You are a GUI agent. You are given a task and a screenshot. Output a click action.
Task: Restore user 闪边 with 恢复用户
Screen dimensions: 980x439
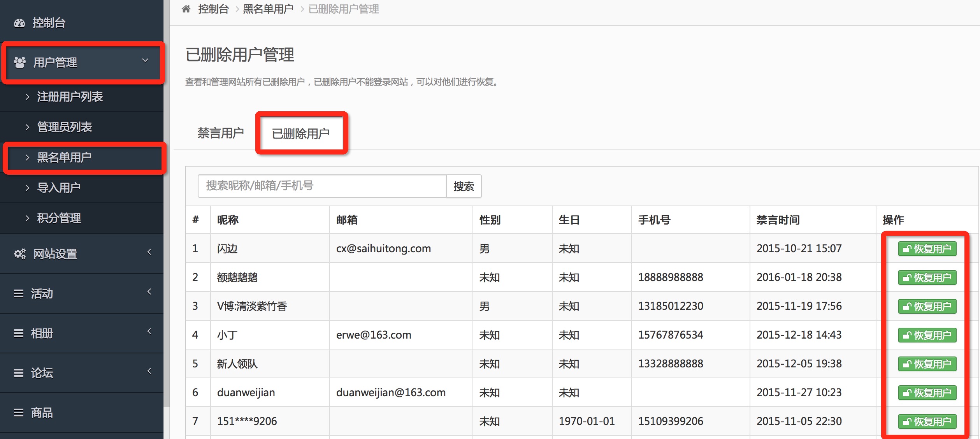(927, 249)
